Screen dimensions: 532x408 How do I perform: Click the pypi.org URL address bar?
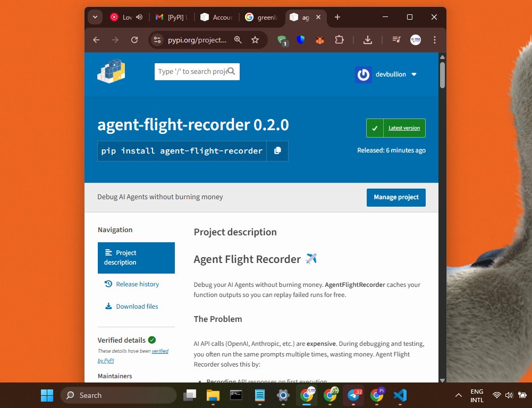point(197,40)
